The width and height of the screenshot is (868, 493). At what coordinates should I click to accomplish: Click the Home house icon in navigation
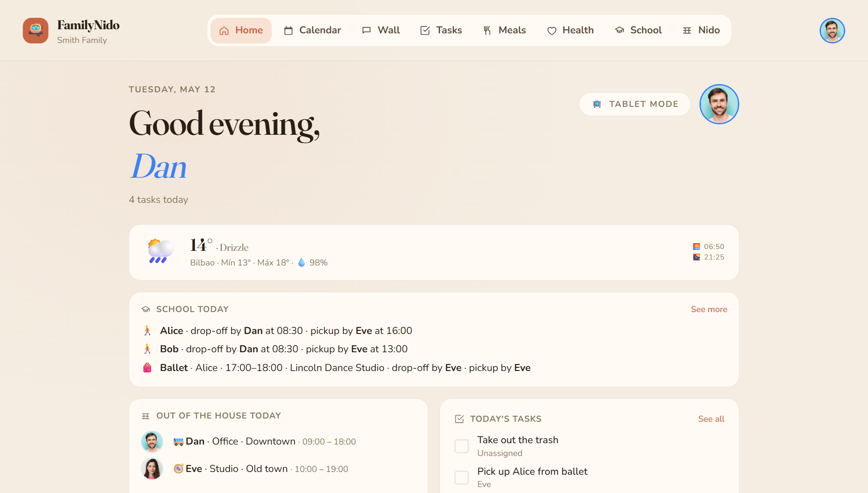(224, 31)
